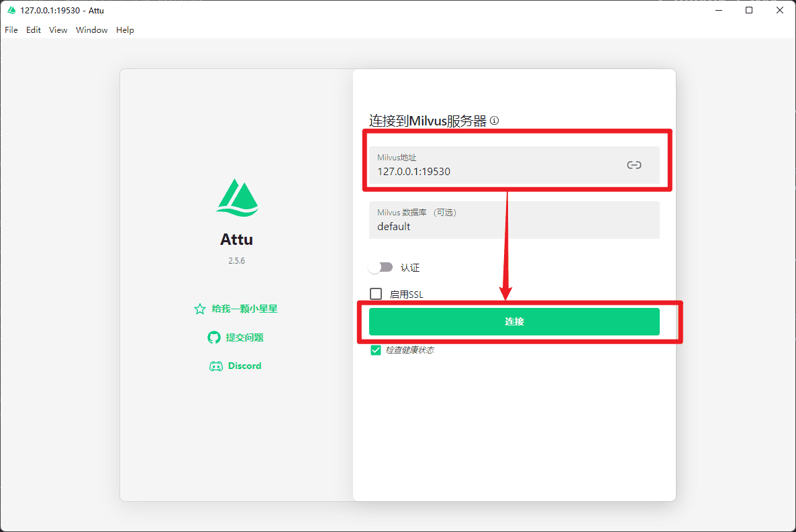The image size is (796, 532).
Task: Open the Edit menu
Action: click(x=34, y=30)
